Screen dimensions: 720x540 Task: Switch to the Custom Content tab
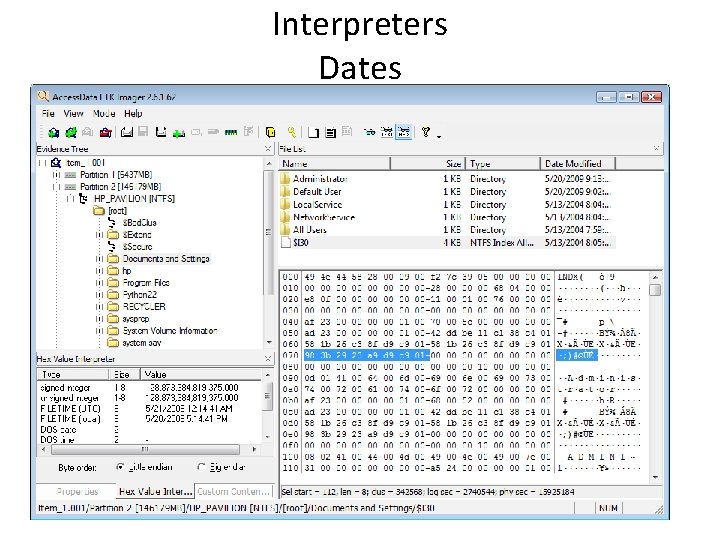[x=233, y=491]
